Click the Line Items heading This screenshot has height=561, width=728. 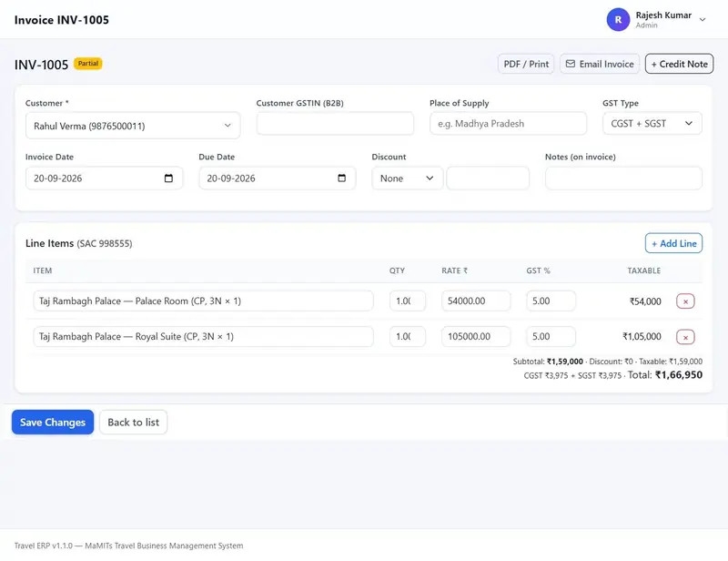pyautogui.click(x=49, y=243)
